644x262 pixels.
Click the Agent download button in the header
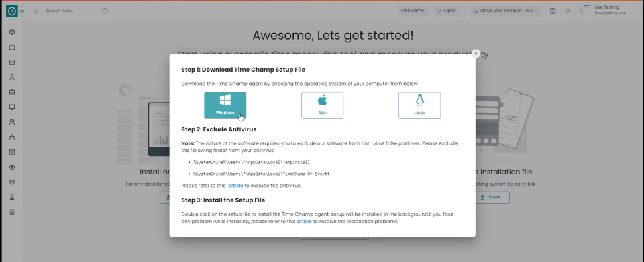coord(446,11)
